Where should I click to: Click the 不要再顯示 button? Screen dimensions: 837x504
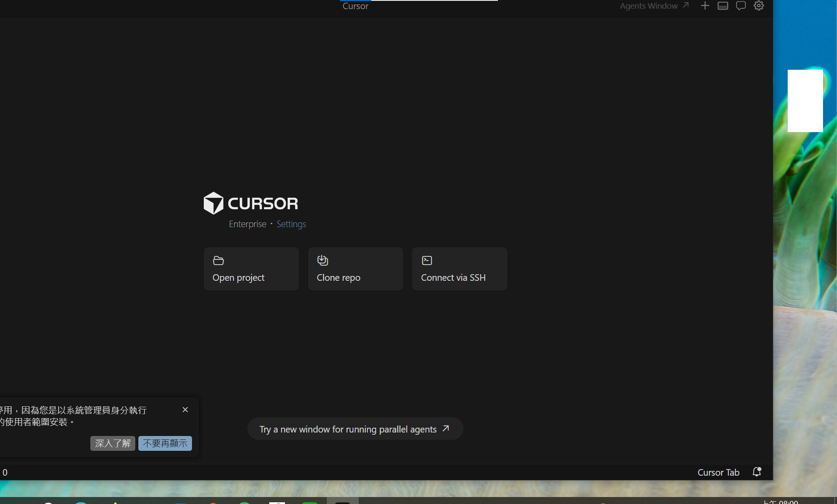coord(165,443)
